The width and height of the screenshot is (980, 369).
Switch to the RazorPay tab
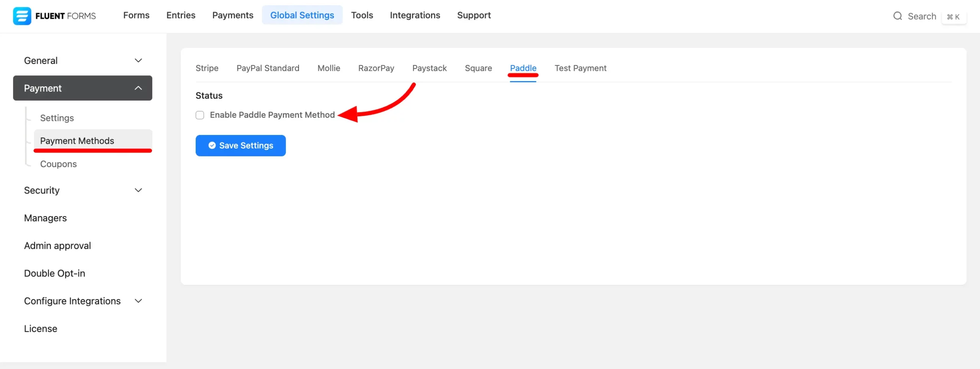pos(376,68)
